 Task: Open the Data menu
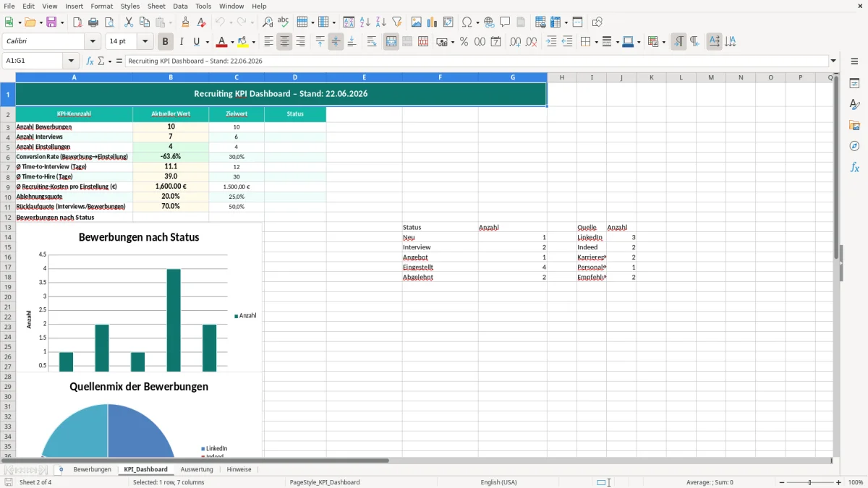tap(180, 6)
